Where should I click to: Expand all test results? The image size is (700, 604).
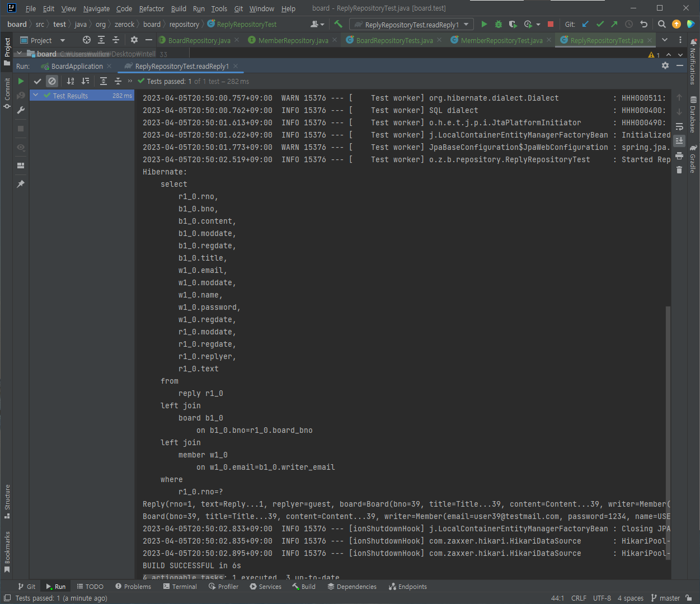click(104, 81)
